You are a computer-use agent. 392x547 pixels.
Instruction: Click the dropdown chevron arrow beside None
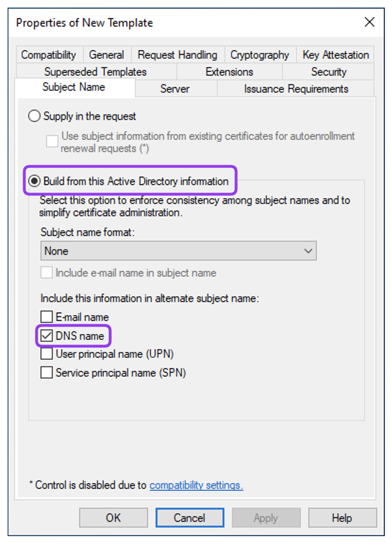[x=308, y=251]
